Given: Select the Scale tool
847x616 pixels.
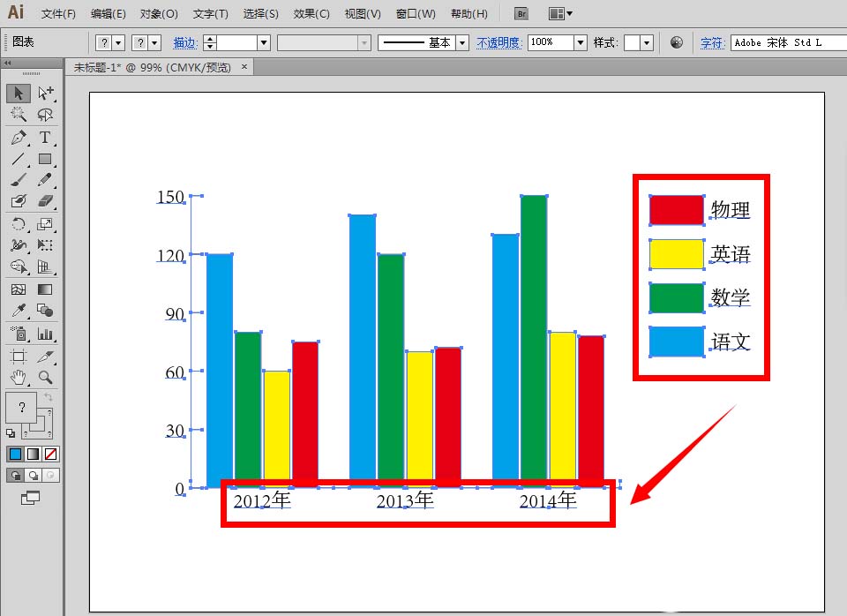Looking at the screenshot, I should [45, 224].
